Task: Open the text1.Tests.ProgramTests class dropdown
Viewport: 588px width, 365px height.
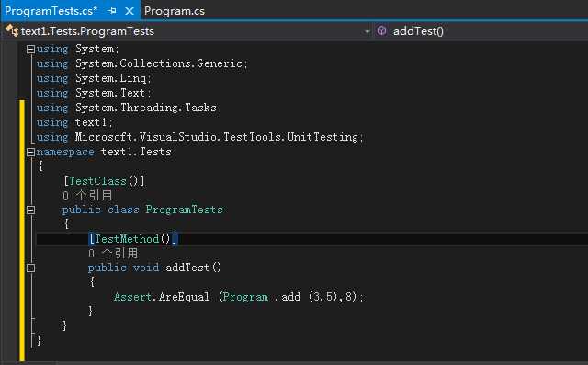Action: [187, 31]
